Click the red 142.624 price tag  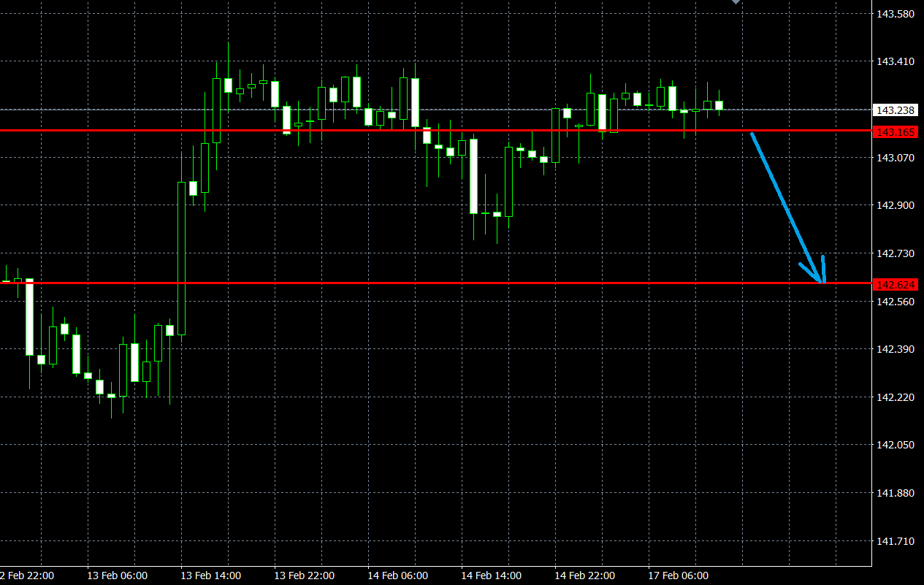896,284
